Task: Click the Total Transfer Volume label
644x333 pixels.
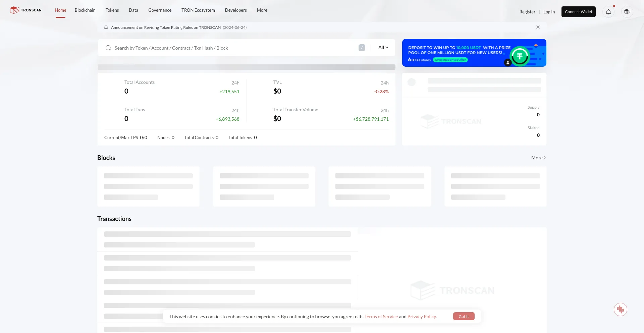Action: point(296,110)
